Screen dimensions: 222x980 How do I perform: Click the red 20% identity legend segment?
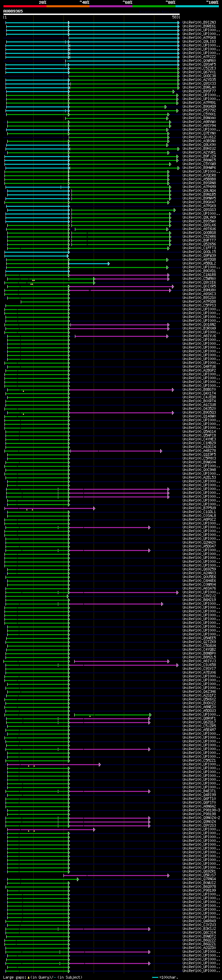[x=25, y=6]
